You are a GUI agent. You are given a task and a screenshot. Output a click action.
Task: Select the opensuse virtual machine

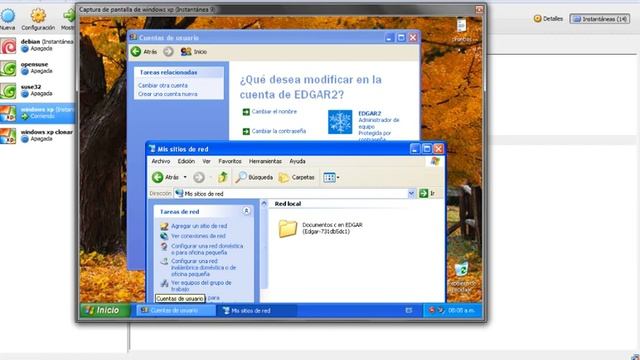click(37, 68)
